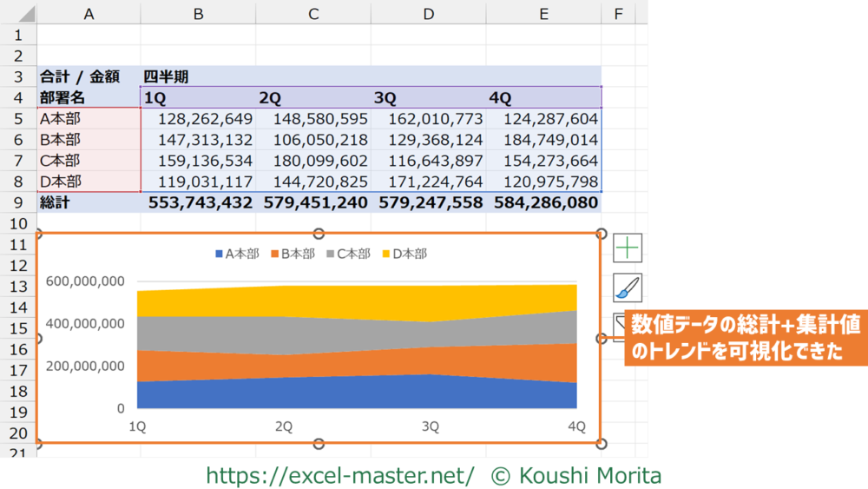The width and height of the screenshot is (868, 489).
Task: Click the chart's top-right corner handle
Action: [601, 234]
